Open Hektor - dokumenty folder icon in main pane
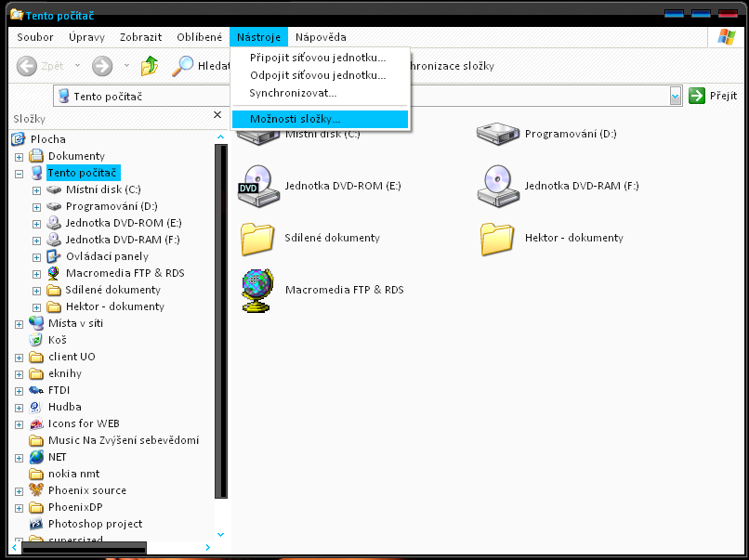Screen dimensions: 749x560 coord(497,238)
